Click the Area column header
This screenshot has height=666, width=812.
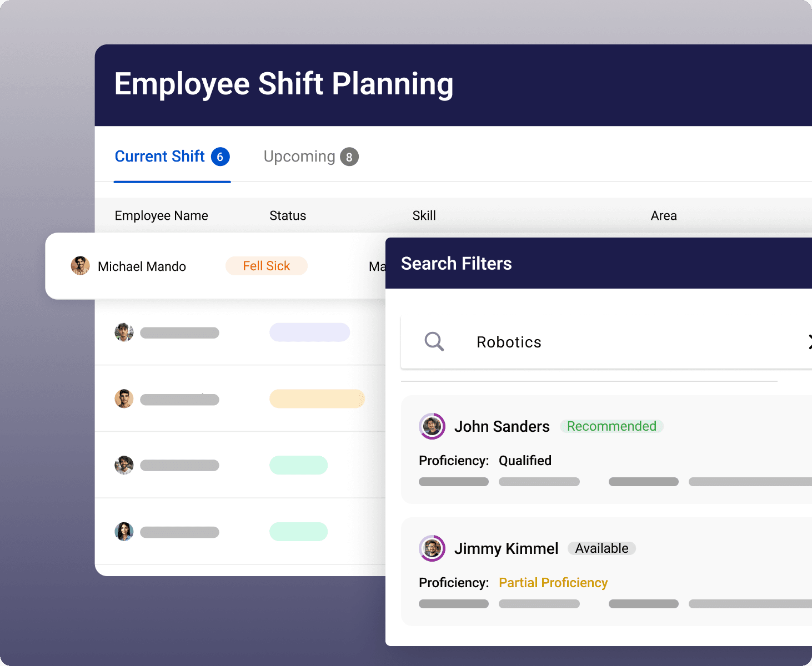(664, 215)
